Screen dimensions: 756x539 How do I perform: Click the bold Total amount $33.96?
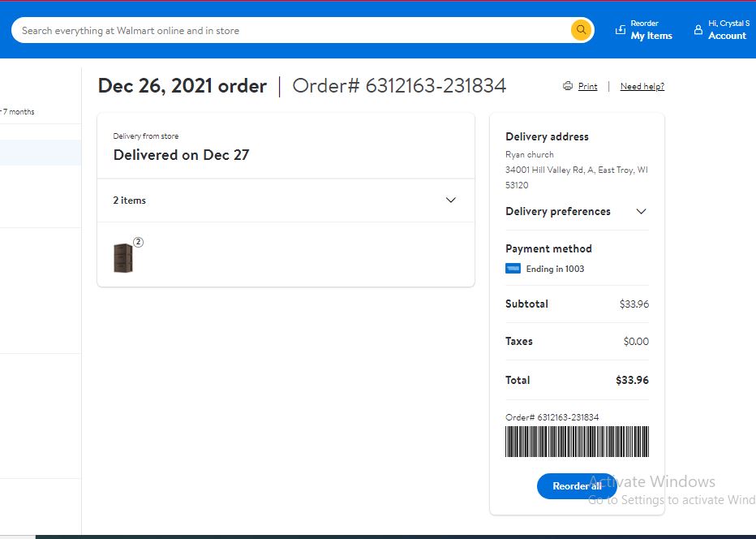[632, 380]
